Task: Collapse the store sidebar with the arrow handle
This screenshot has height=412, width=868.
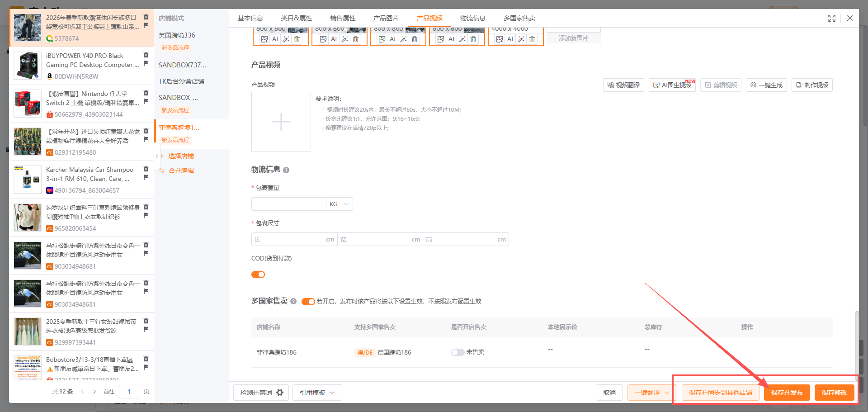Action: [157, 156]
